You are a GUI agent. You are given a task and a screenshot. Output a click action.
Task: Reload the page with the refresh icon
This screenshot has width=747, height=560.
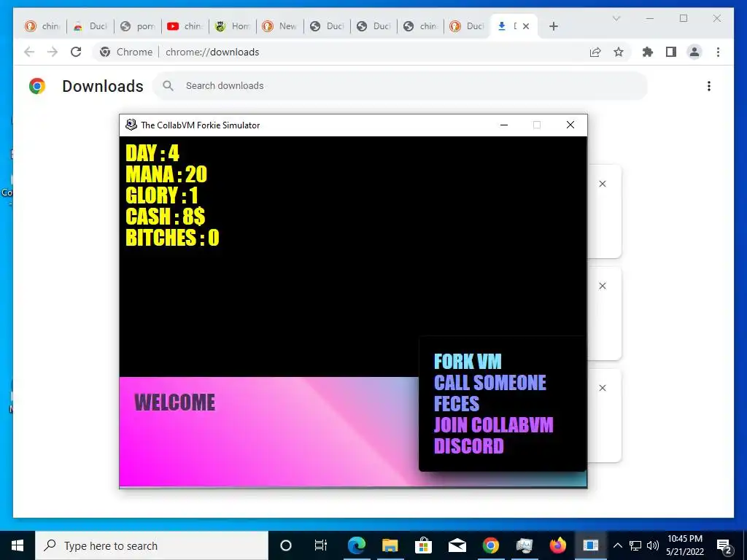click(76, 52)
